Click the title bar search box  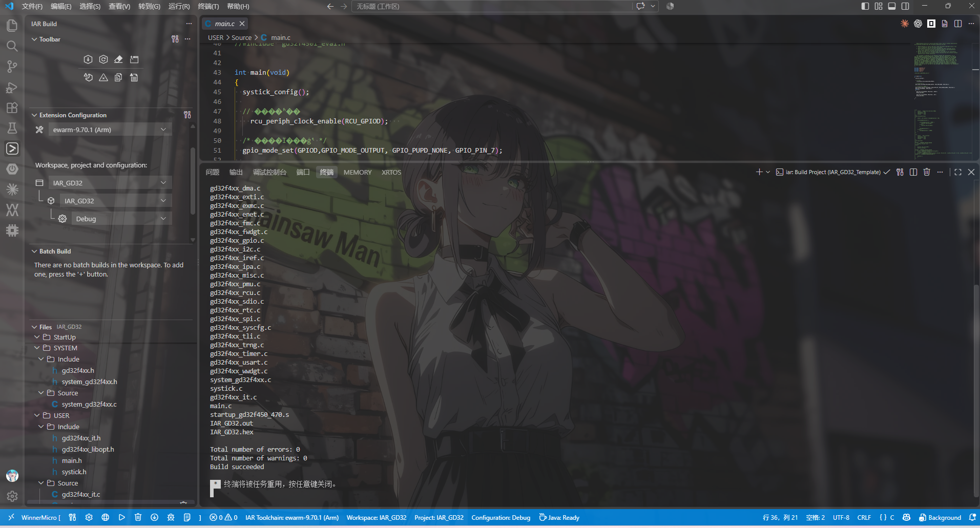click(x=492, y=6)
